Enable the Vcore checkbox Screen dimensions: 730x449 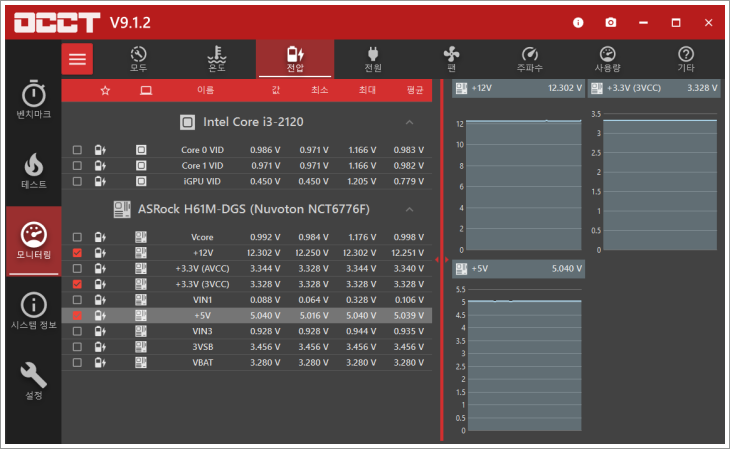pyautogui.click(x=77, y=237)
